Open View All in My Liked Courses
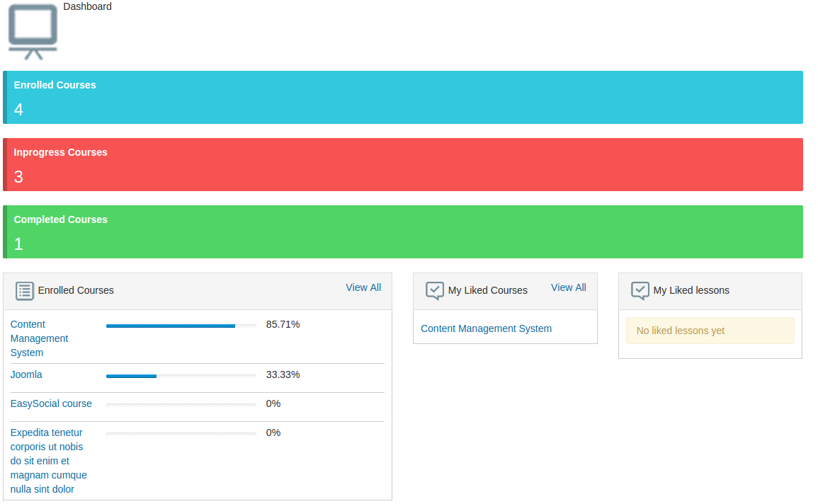 (568, 287)
